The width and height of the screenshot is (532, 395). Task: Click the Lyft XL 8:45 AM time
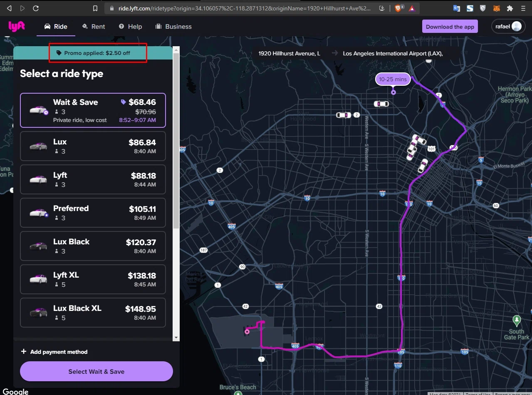point(145,284)
